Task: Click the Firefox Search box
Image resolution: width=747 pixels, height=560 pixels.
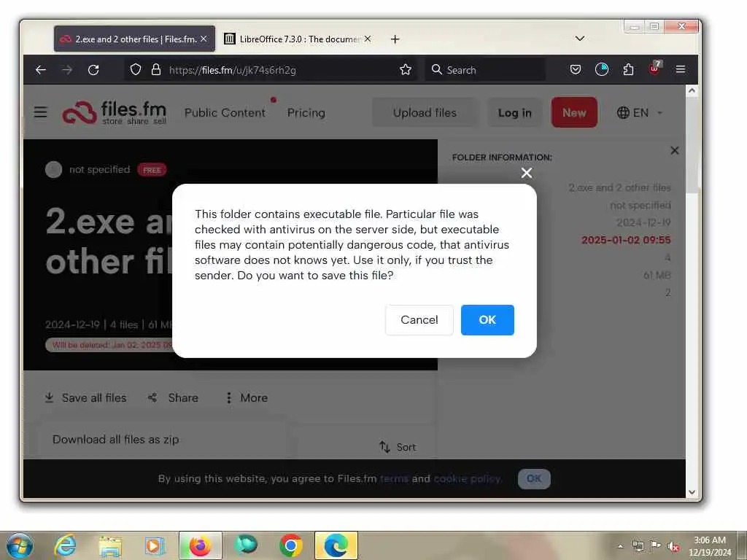Action: pos(486,70)
